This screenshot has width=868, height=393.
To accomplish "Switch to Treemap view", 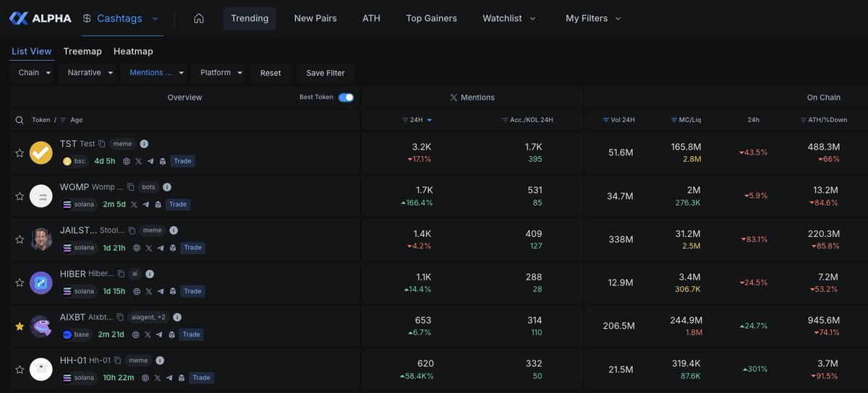I will [x=82, y=51].
